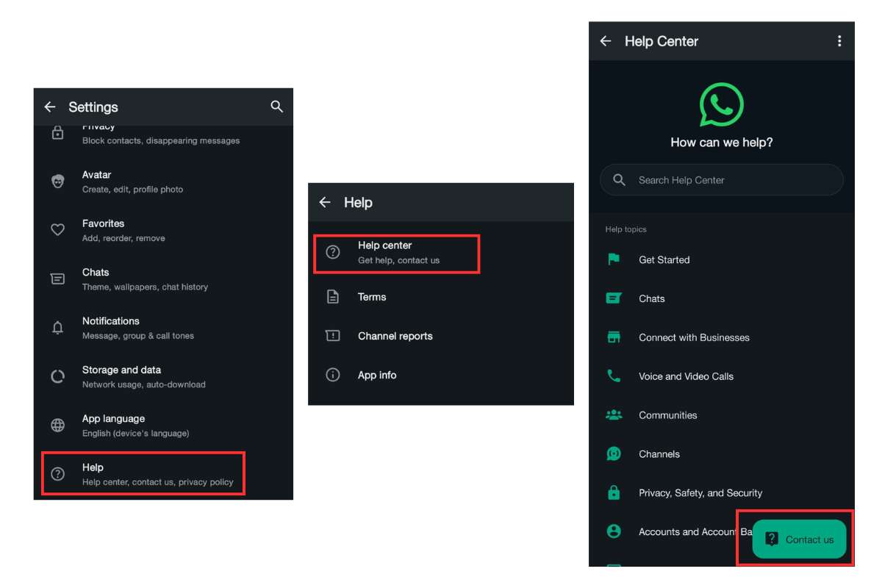The height and width of the screenshot is (588, 882).
Task: Click the Avatar face icon
Action: point(58,182)
